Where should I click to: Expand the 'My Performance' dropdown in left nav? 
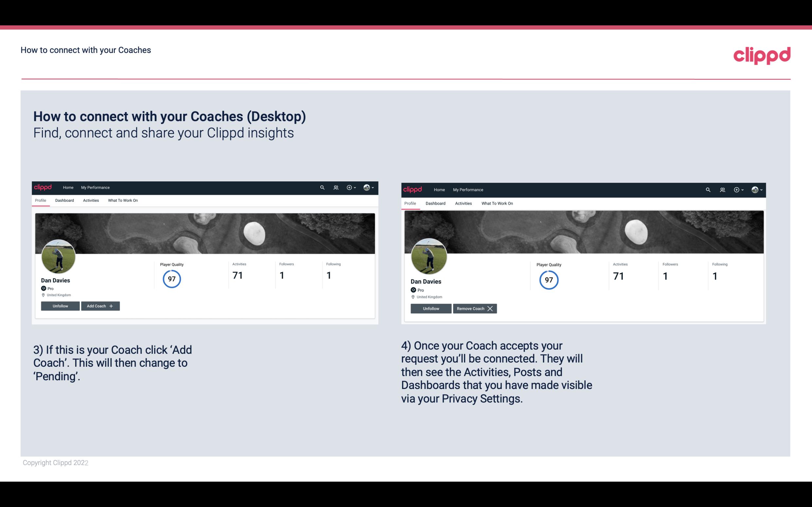[95, 187]
